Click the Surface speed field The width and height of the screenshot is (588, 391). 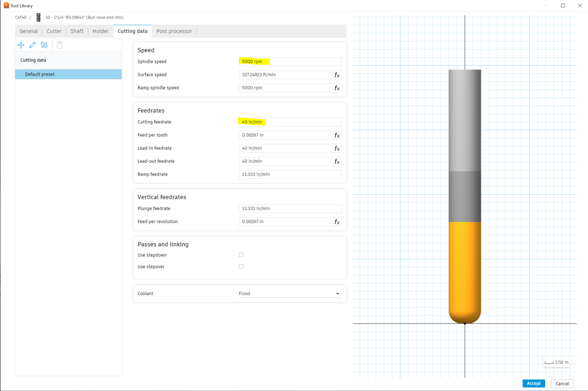tap(290, 75)
